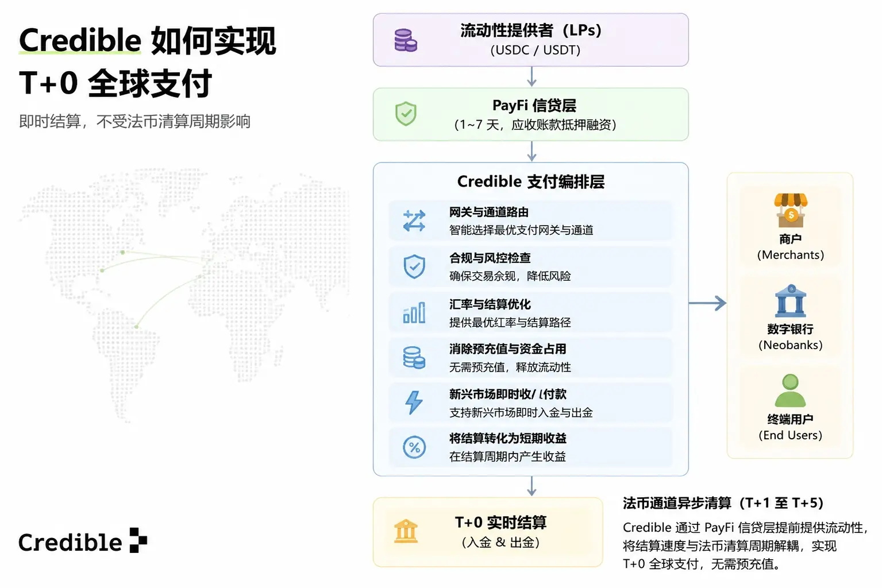Viewport: 882px width, 588px height.
Task: Click the 终端用户 (End Users) label
Action: pos(791,427)
